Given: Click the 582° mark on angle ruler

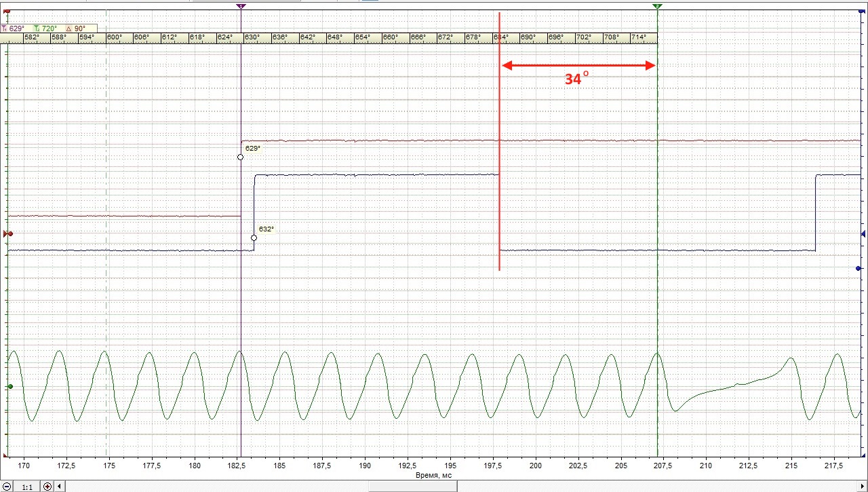Looking at the screenshot, I should coord(31,37).
